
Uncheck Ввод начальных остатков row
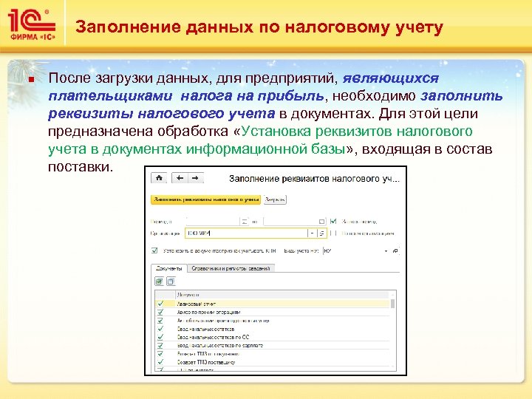160,329
